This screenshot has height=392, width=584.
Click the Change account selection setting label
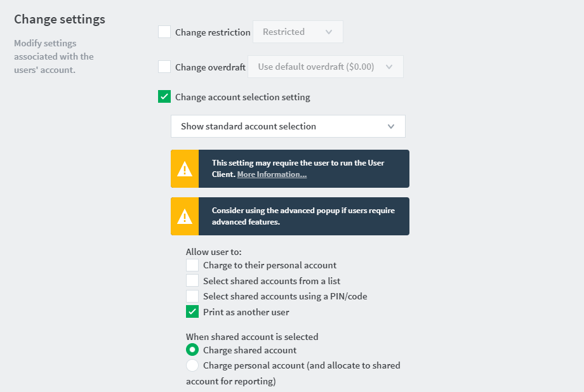tap(242, 97)
